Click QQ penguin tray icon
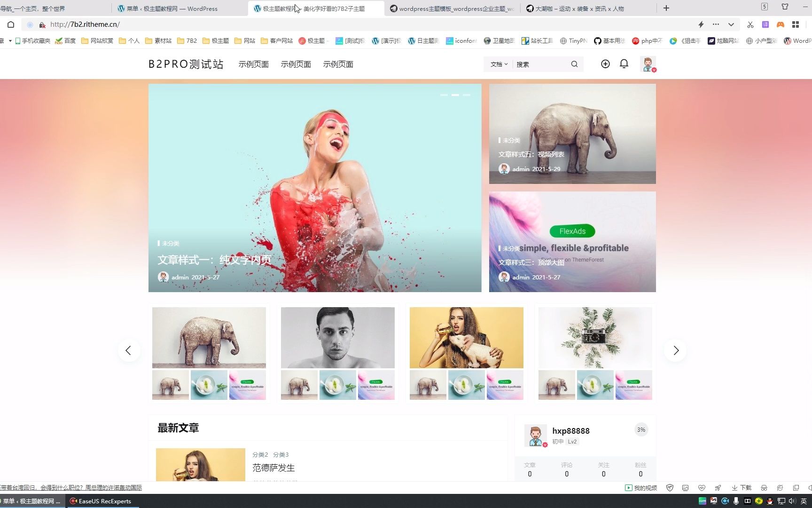812x508 pixels. tap(770, 501)
